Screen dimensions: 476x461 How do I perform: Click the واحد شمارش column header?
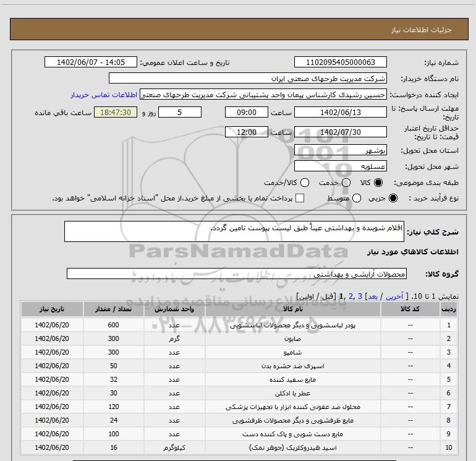pos(174,309)
